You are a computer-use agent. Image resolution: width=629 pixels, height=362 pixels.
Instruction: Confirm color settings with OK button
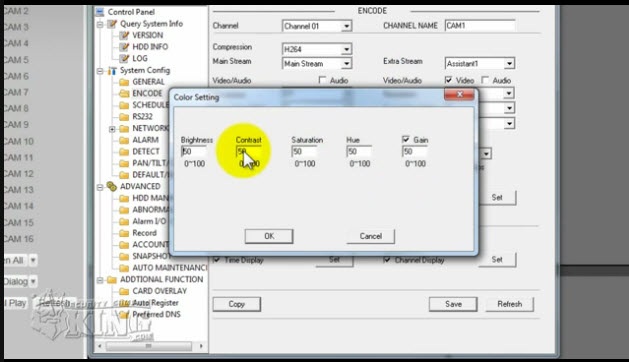[269, 236]
